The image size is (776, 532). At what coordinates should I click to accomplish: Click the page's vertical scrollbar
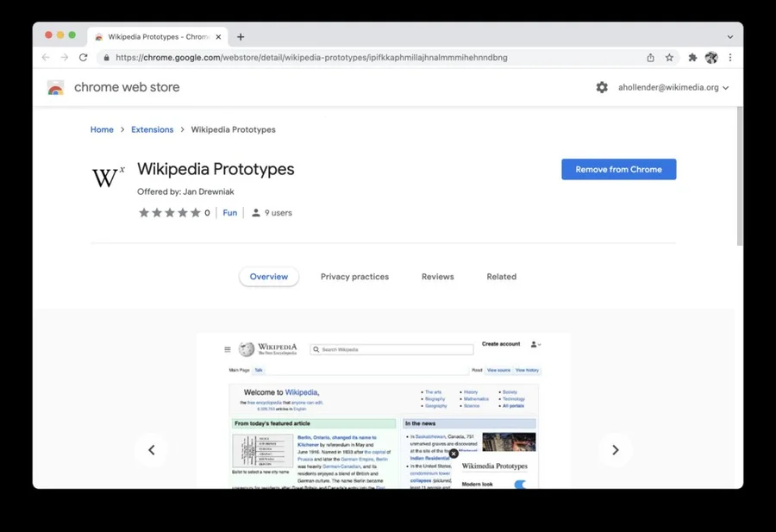(740, 176)
